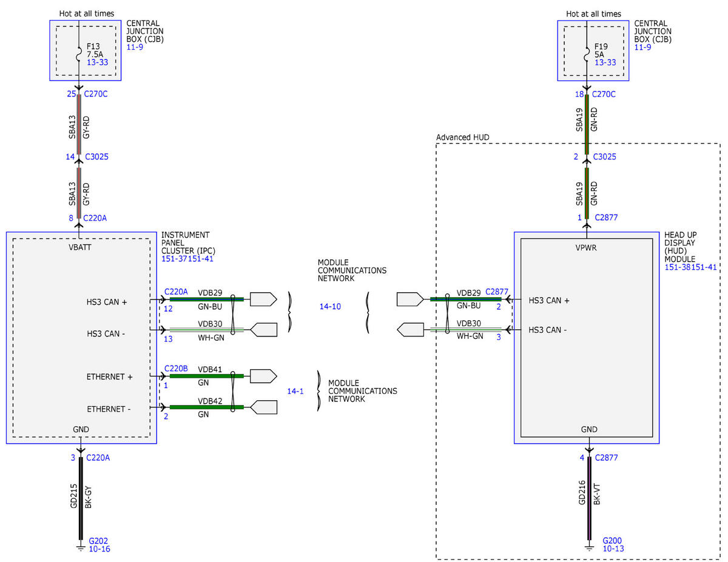Viewport: 728px width, 562px height.
Task: Open connector C2877 at pin 1
Action: coord(606,217)
